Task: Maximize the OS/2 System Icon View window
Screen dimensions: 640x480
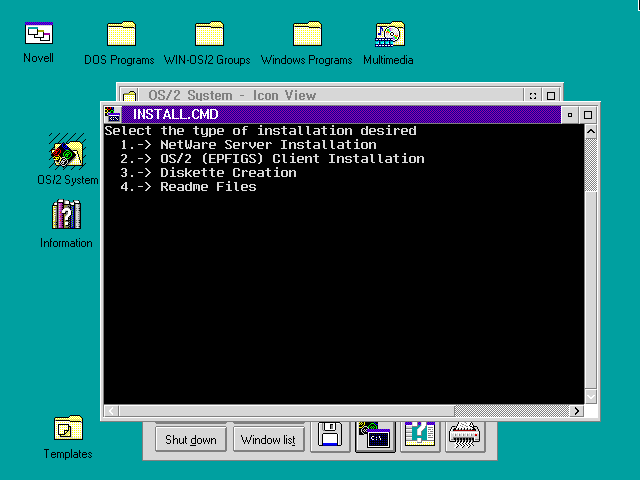Action: point(551,96)
